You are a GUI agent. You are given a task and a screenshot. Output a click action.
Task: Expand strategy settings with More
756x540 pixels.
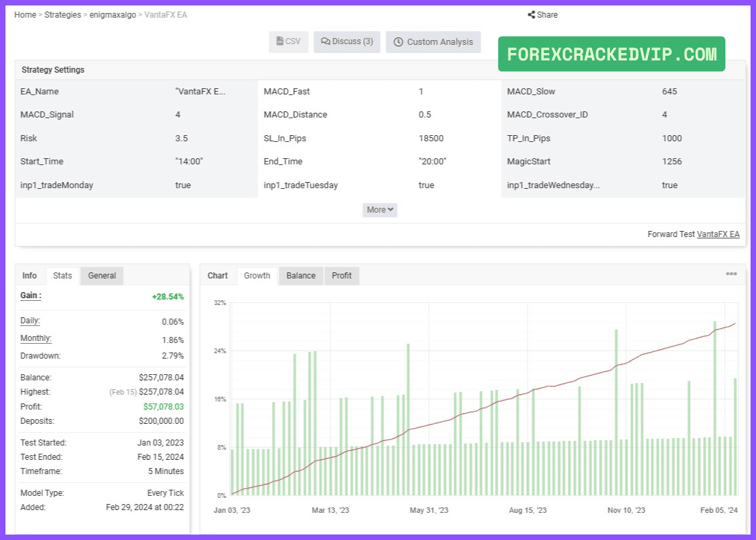tap(380, 209)
